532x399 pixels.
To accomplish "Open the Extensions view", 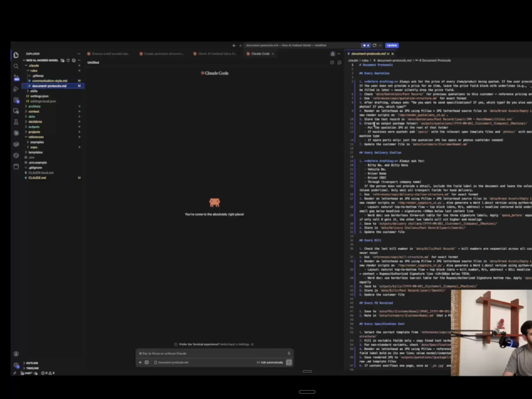I will [16, 100].
